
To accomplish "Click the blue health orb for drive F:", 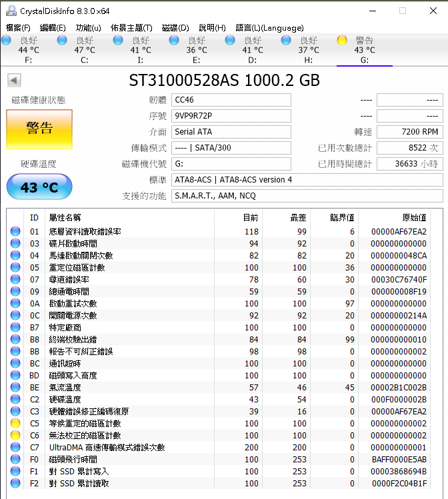I will coord(7,40).
